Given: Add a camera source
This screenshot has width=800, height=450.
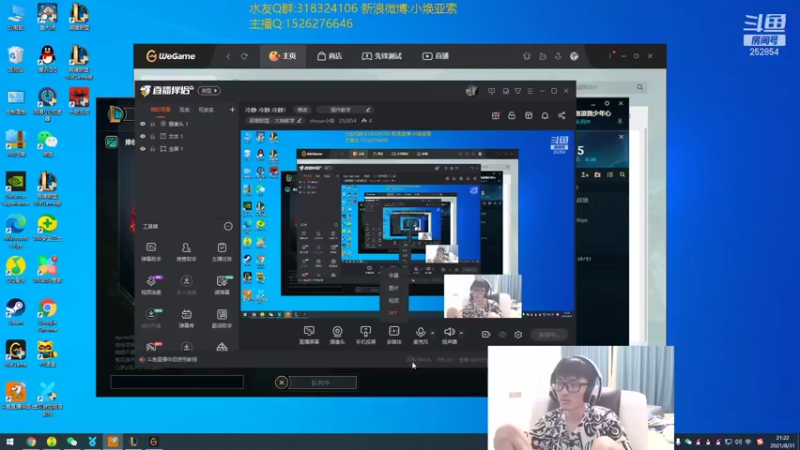Looking at the screenshot, I should pyautogui.click(x=337, y=335).
